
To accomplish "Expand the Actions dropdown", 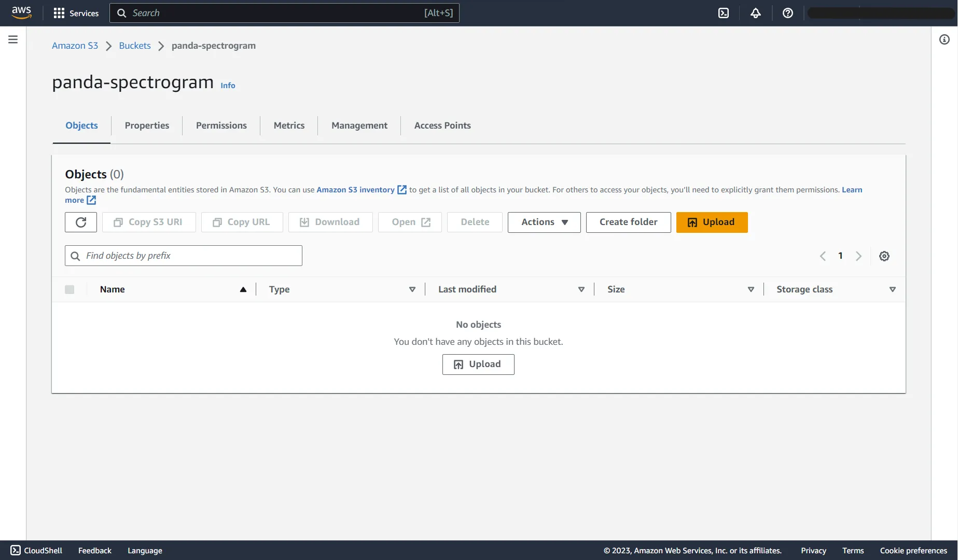I will tap(544, 222).
